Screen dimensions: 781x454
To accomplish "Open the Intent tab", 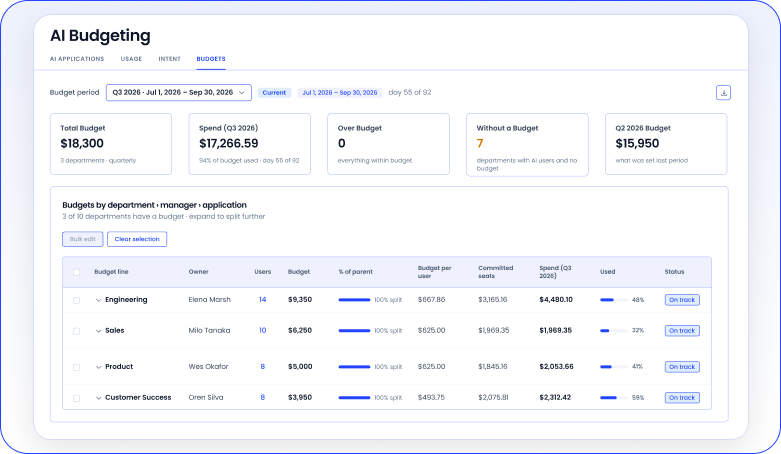I will (x=169, y=59).
